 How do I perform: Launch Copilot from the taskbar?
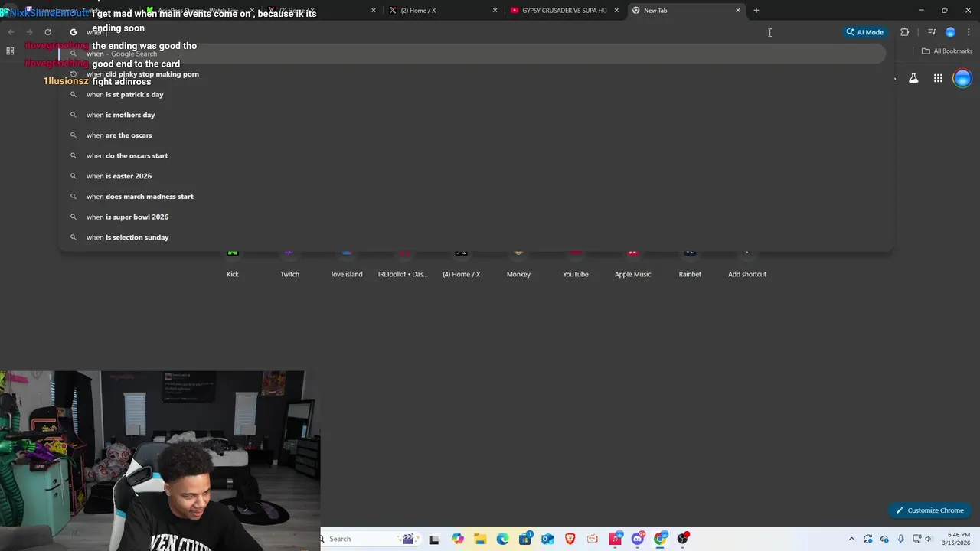point(457,539)
